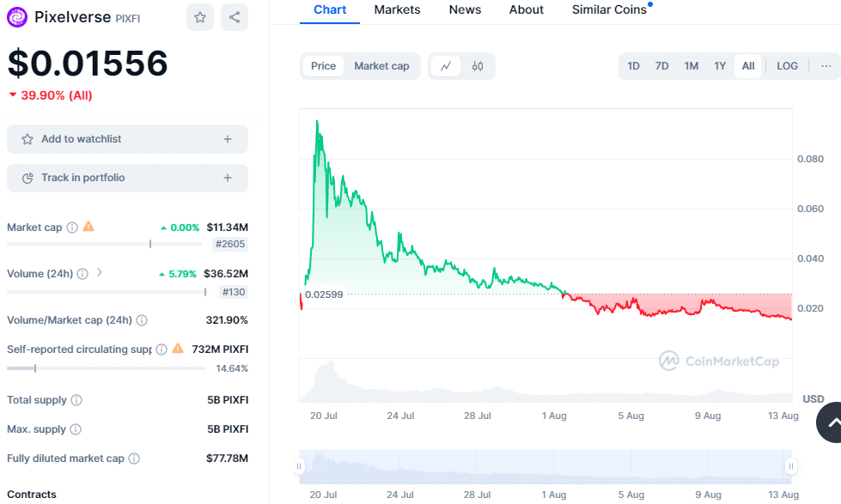
Task: Click the Total supply info icon
Action: (x=76, y=400)
